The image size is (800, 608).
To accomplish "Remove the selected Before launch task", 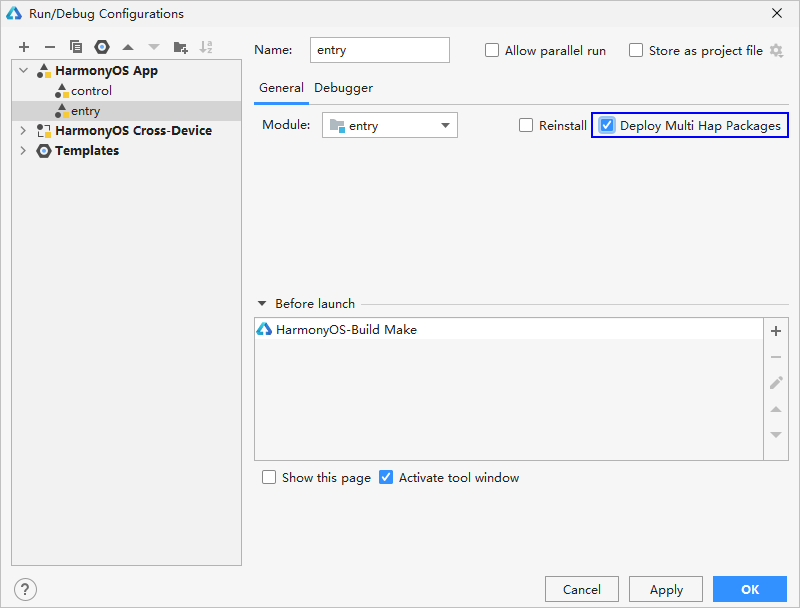I will pyautogui.click(x=776, y=357).
